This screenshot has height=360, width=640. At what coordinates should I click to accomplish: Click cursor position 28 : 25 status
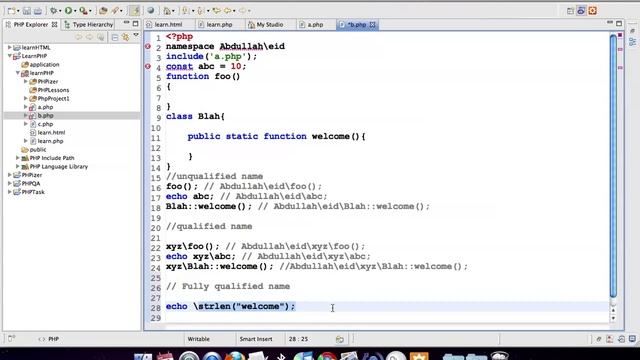298,339
